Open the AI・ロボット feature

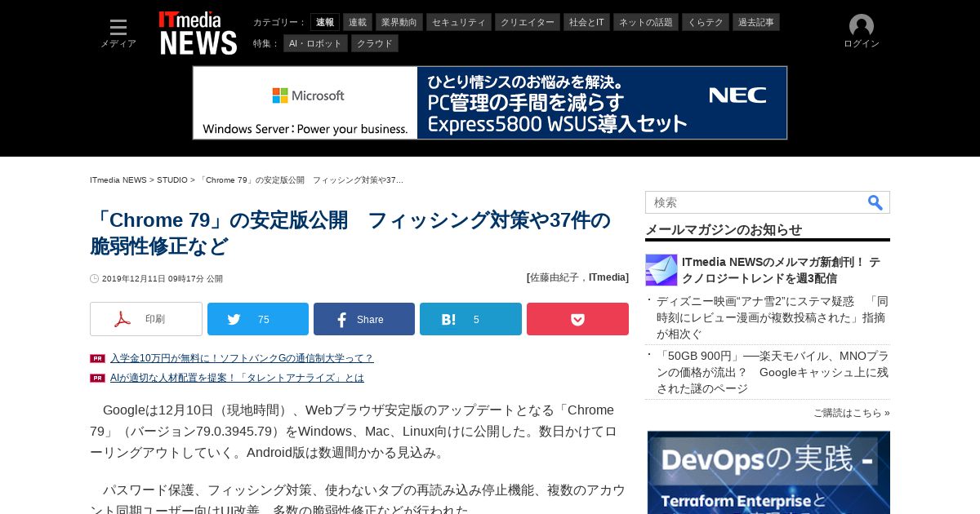pyautogui.click(x=315, y=43)
